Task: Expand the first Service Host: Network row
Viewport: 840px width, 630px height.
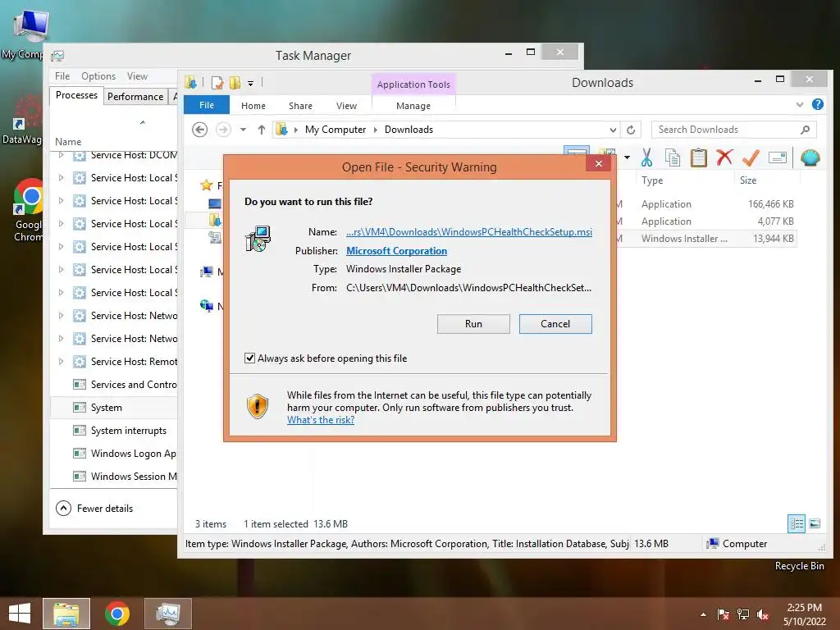Action: pyautogui.click(x=61, y=316)
